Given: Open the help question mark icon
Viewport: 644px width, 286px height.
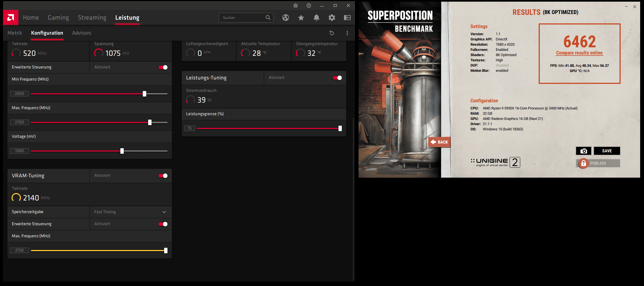Looking at the screenshot, I should (x=309, y=5).
